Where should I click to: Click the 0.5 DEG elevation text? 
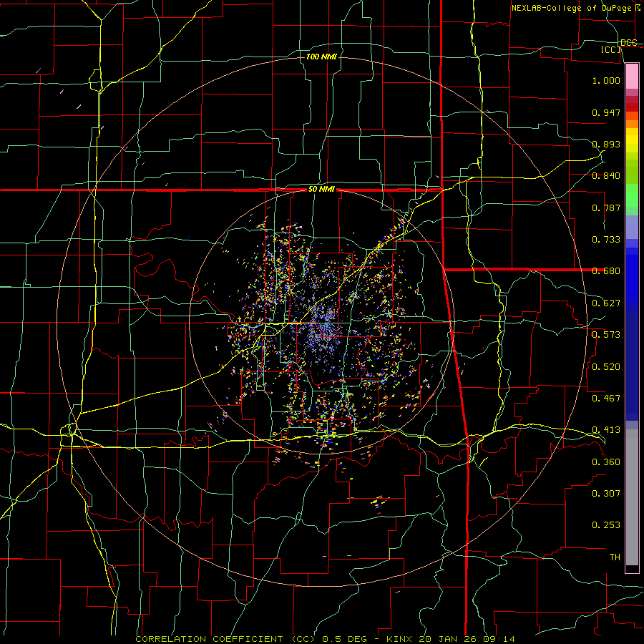coord(346,639)
